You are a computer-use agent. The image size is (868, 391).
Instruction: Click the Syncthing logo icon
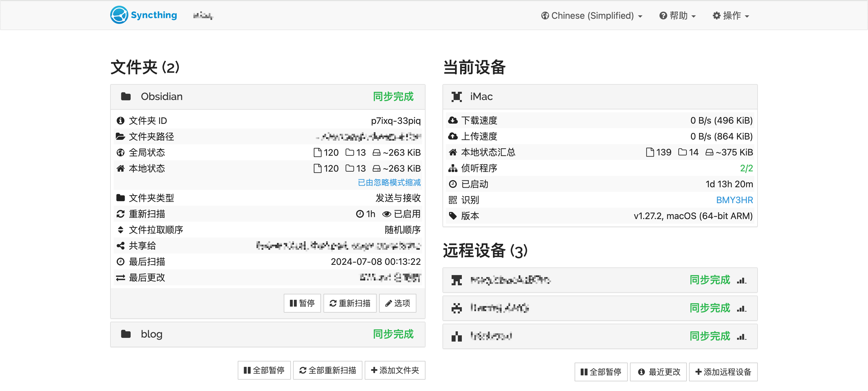(119, 15)
